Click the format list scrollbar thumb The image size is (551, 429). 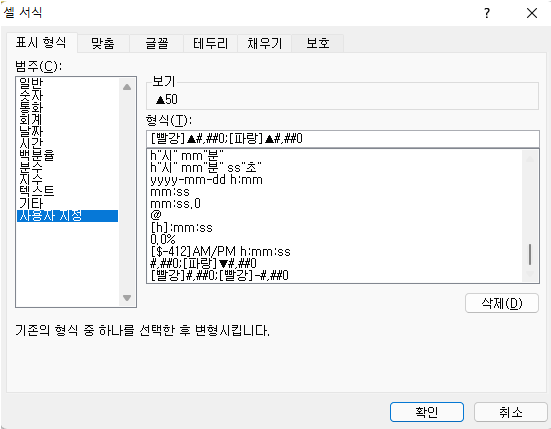pos(530,254)
